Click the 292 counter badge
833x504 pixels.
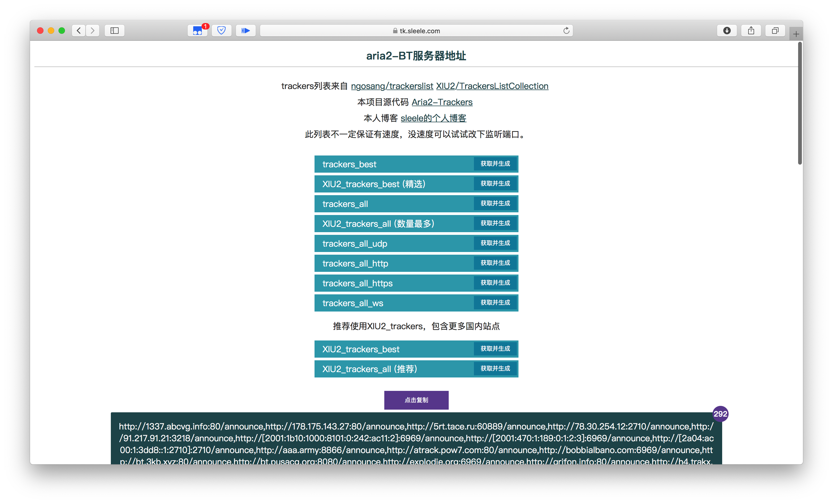tap(721, 413)
